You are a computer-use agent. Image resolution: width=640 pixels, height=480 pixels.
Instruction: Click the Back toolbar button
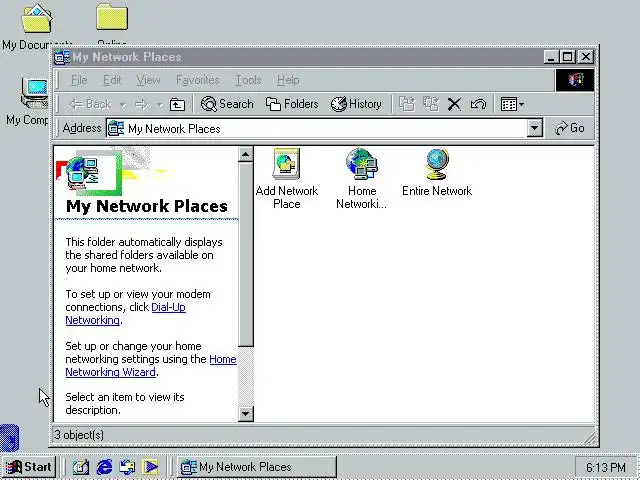[x=90, y=104]
